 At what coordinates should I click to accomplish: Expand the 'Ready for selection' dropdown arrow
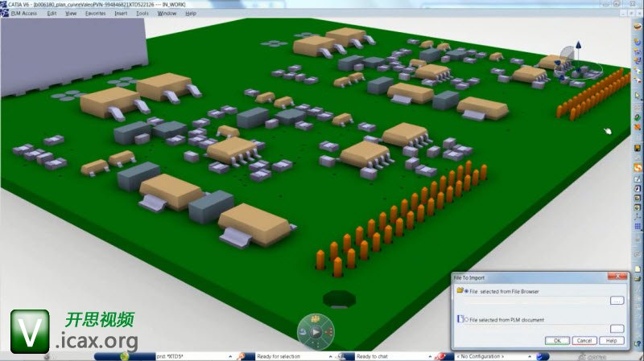pyautogui.click(x=331, y=356)
